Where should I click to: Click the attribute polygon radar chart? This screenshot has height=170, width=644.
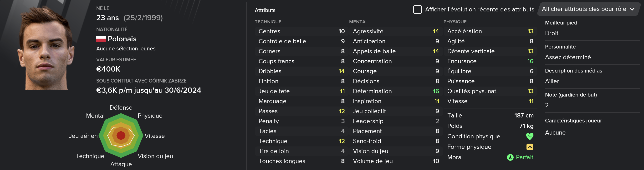pyautogui.click(x=121, y=136)
